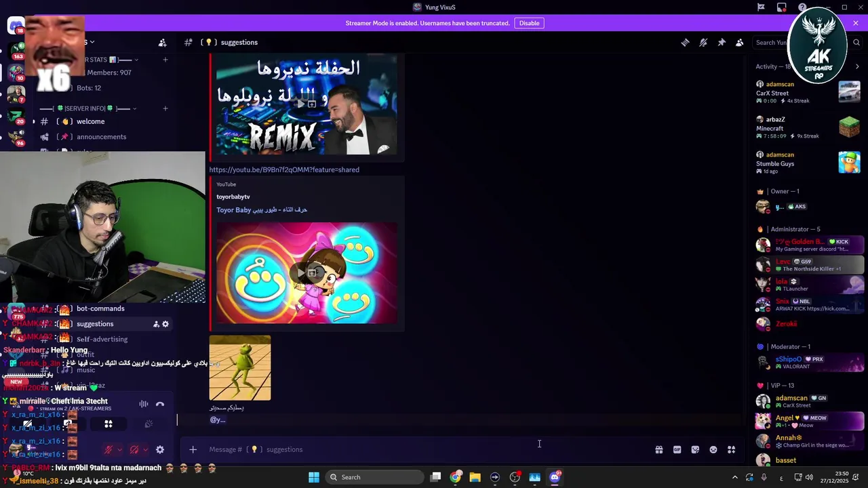Open File Explorer from taskbar
The image size is (868, 488).
coord(475,477)
